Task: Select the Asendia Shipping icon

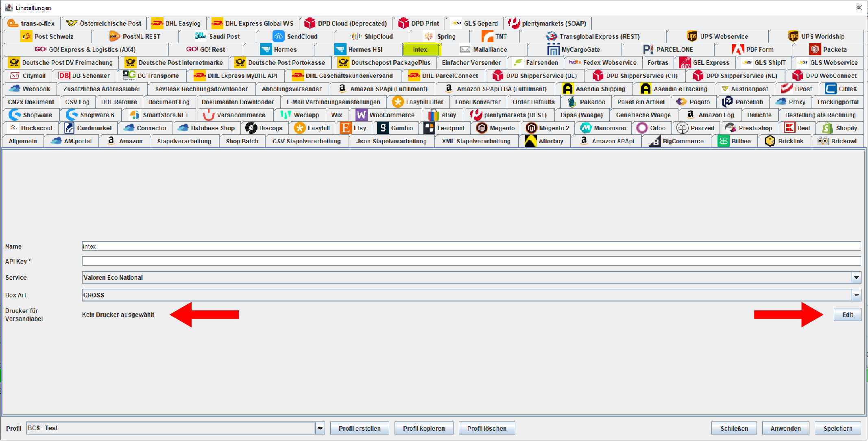Action: [567, 89]
